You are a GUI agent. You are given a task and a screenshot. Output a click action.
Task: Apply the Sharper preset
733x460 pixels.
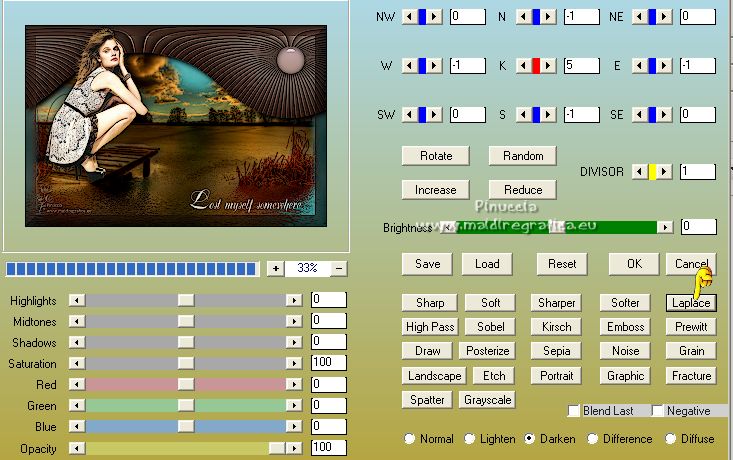[556, 303]
